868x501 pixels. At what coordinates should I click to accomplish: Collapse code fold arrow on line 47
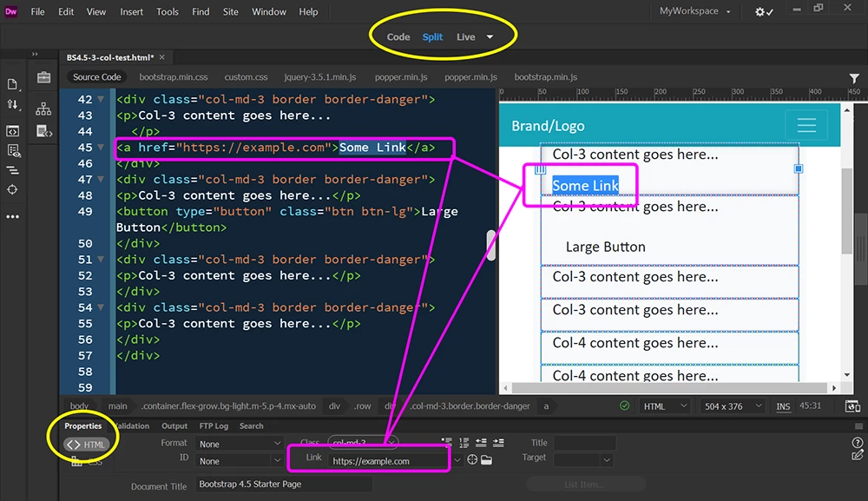tap(101, 180)
